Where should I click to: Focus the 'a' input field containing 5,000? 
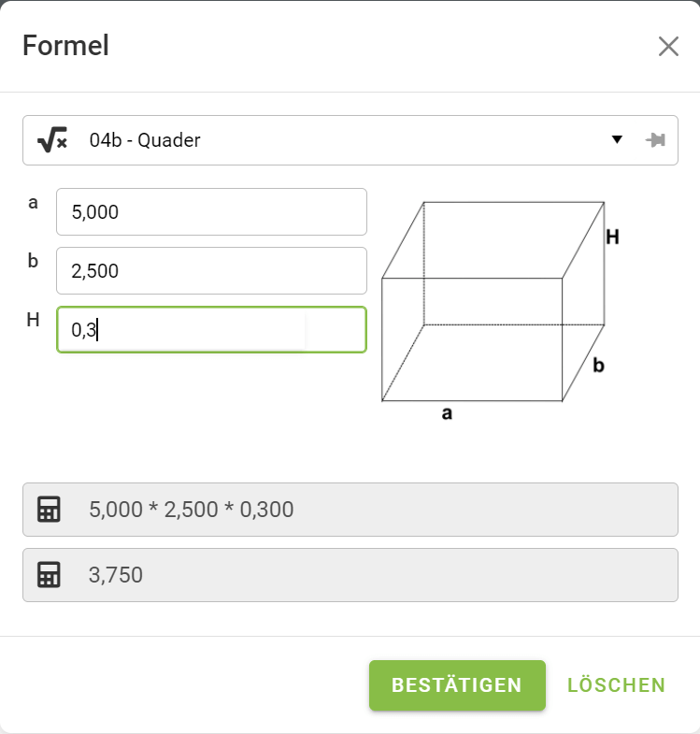click(211, 212)
